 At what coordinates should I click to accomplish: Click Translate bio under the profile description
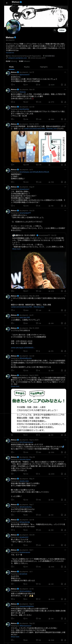(10, 53)
